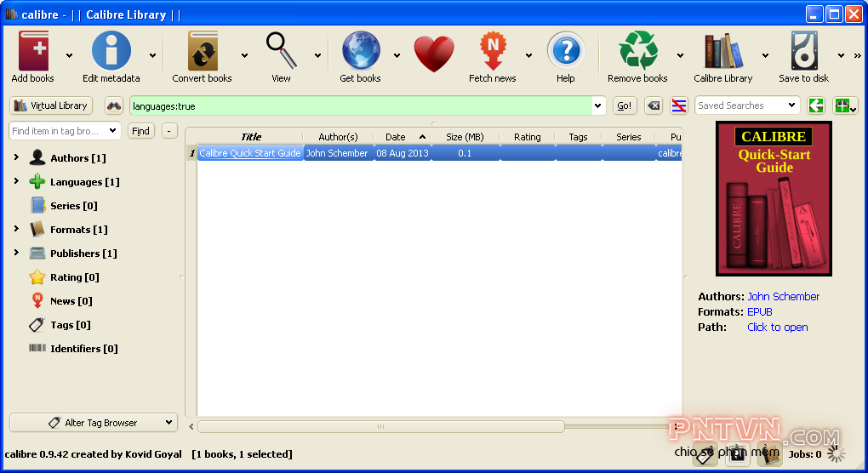Viewport: 868px width, 473px height.
Task: Expand the Publishers tree node
Action: pos(17,253)
